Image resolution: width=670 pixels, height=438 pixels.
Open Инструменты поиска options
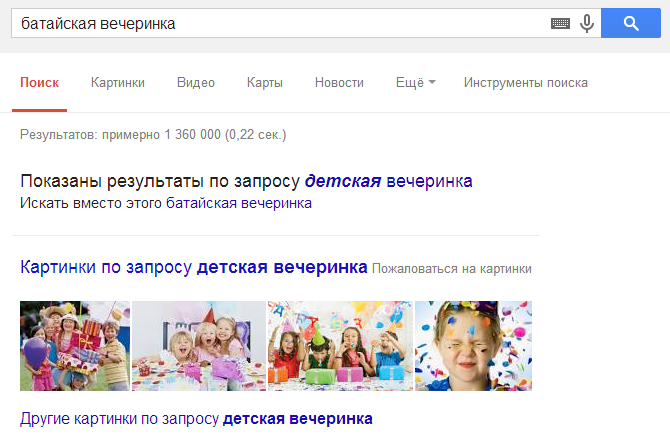point(525,83)
